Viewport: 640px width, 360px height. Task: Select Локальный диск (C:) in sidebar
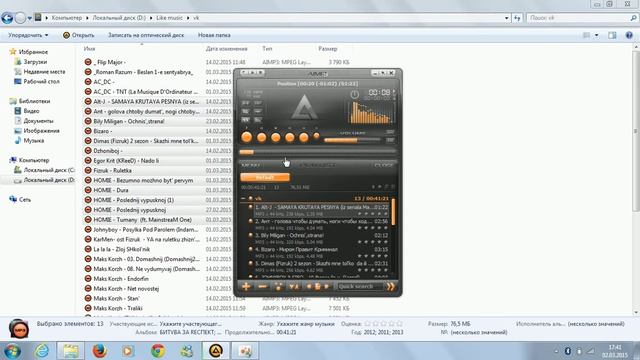(x=44, y=170)
